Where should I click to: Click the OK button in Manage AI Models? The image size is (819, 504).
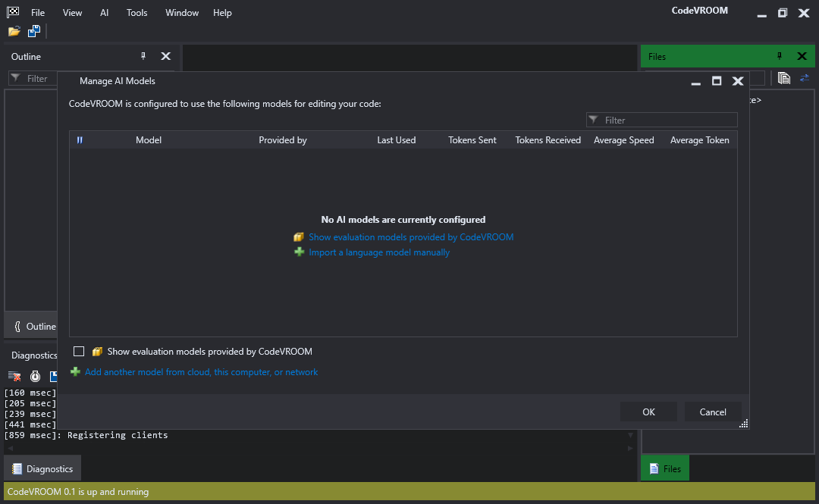coord(648,412)
